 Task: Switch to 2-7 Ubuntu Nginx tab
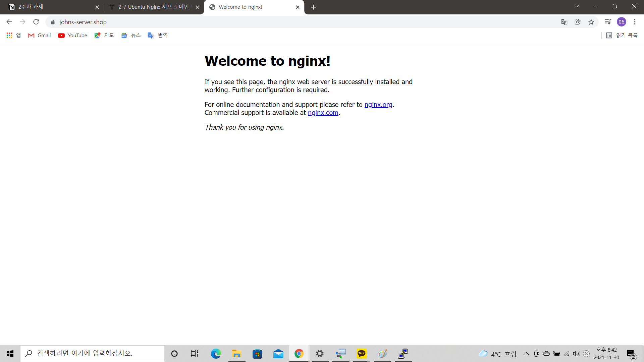(153, 7)
